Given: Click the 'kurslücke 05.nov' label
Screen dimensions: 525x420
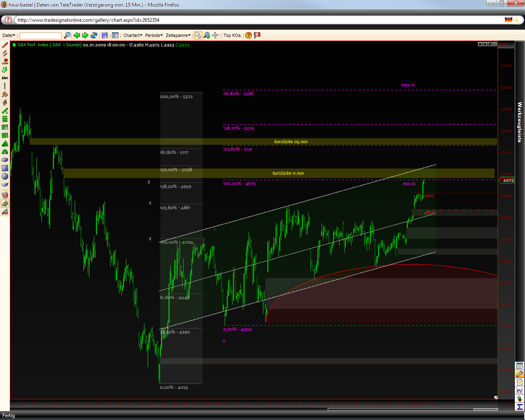Looking at the screenshot, I should (291, 142).
